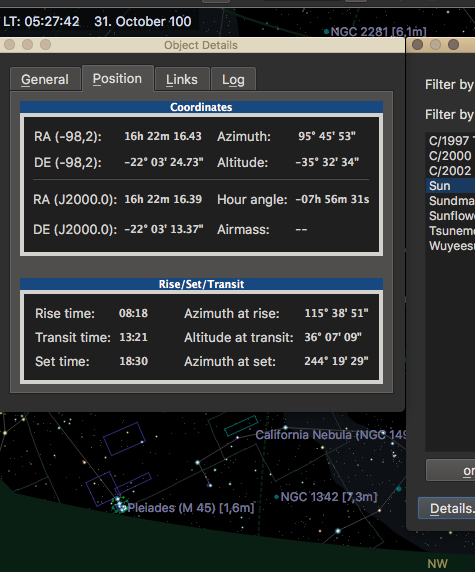Click the RA (-98,2) value 16h 22m 16.43
Image resolution: width=475 pixels, height=572 pixels.
pyautogui.click(x=163, y=136)
